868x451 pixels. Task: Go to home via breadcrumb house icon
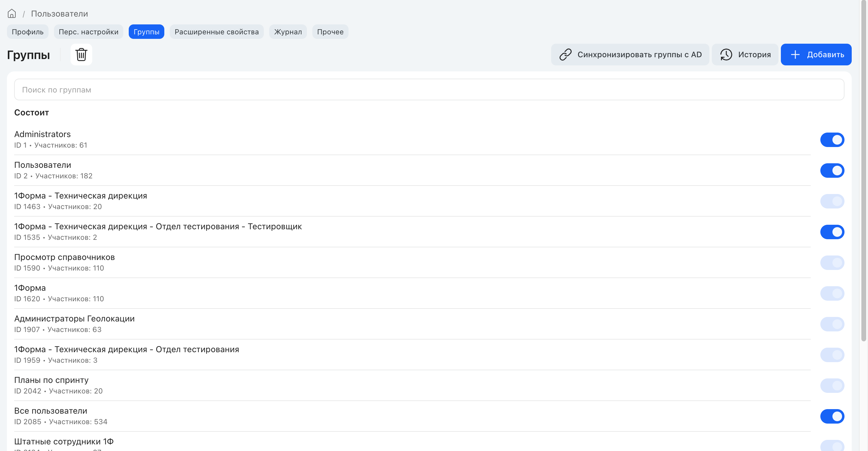coord(12,14)
